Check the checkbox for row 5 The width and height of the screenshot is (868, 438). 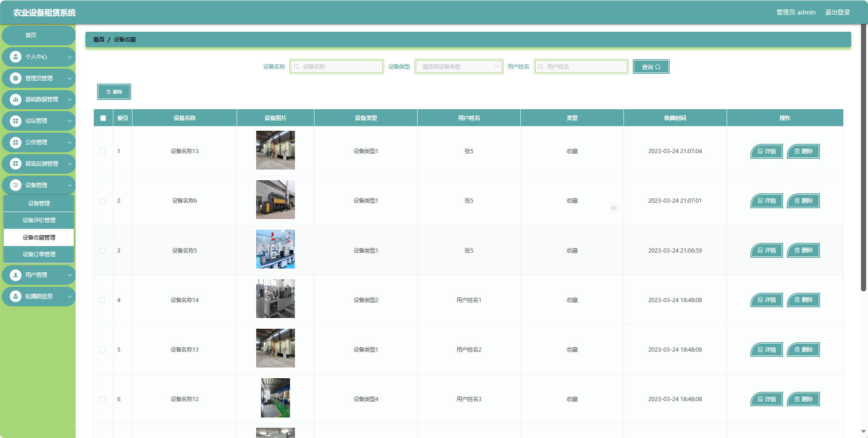point(103,350)
